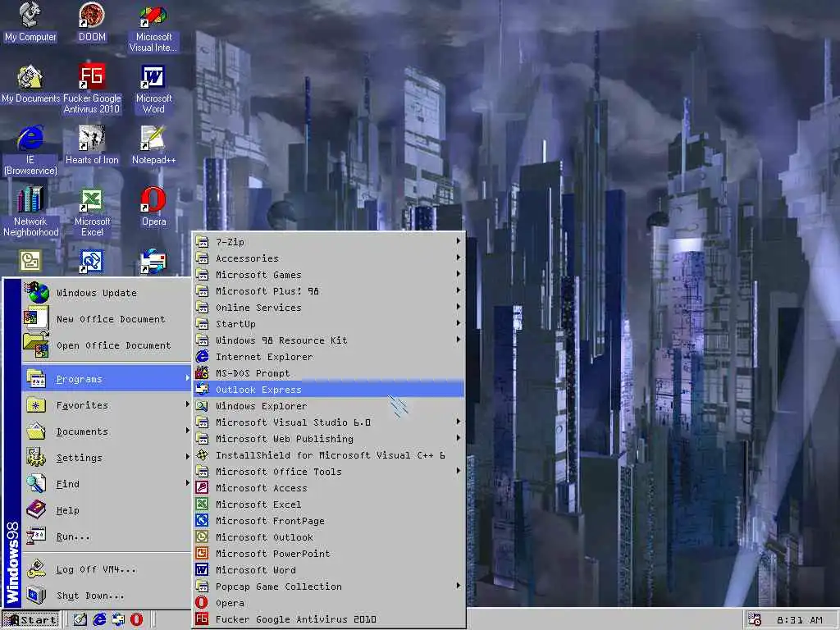The height and width of the screenshot is (630, 840).
Task: Expand Microsoft Visual Studio 6.0 folder
Action: click(329, 422)
